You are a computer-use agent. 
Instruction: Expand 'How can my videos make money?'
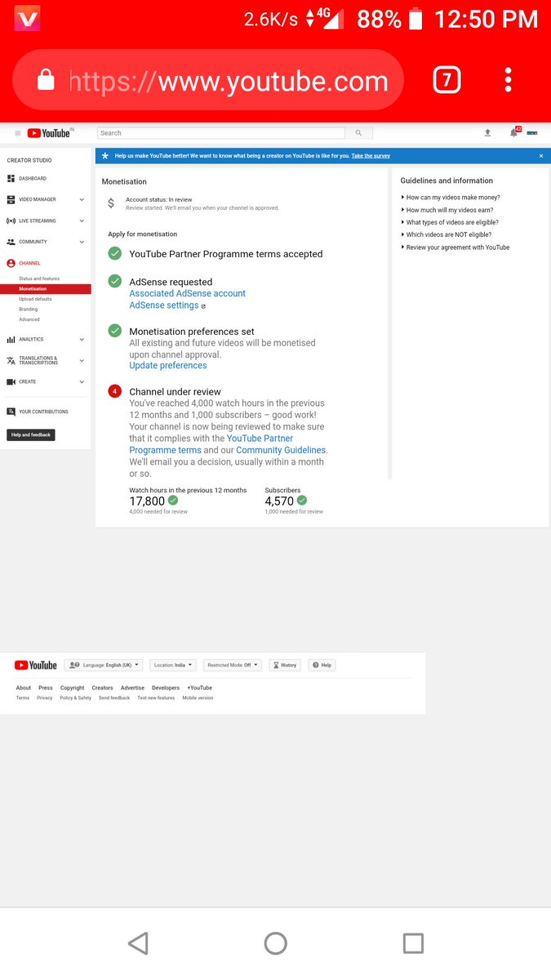pyautogui.click(x=453, y=198)
